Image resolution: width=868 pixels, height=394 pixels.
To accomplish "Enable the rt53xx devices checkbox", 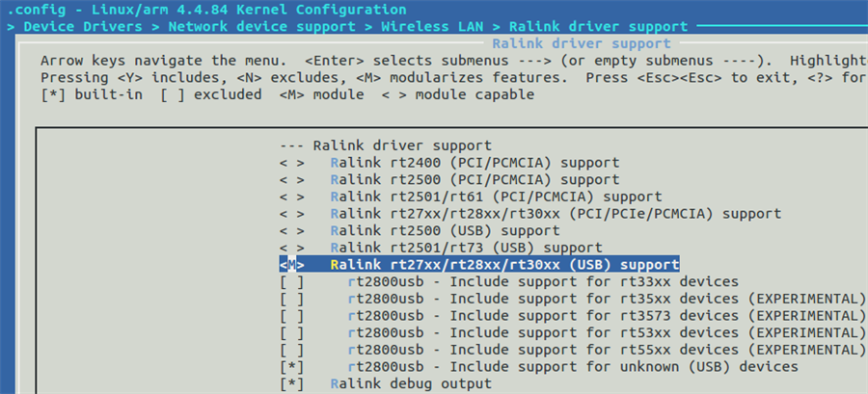I will pyautogui.click(x=291, y=332).
